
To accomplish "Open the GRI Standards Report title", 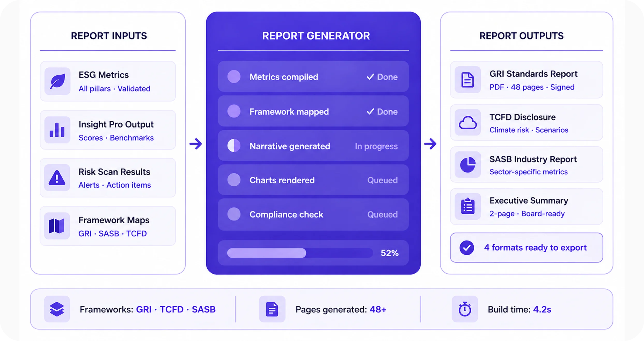I will click(x=533, y=74).
